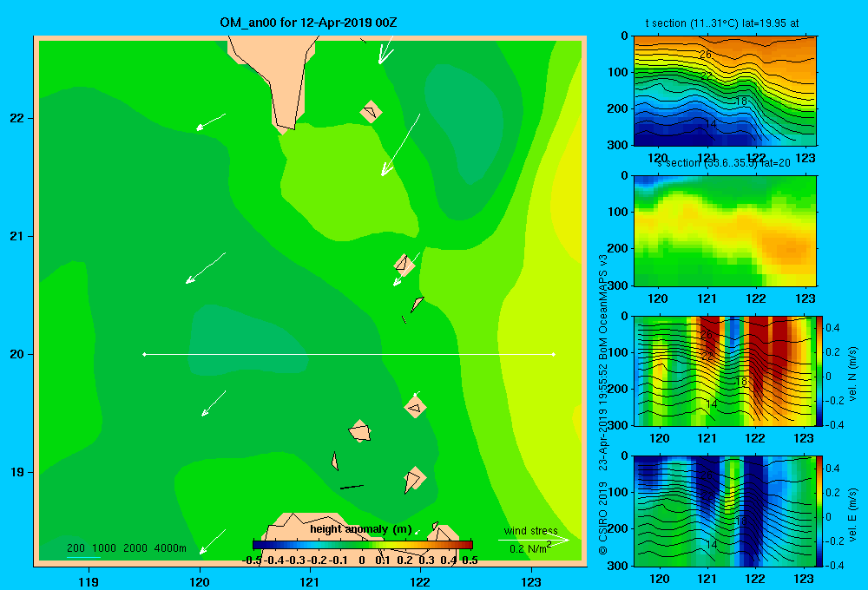868x590 pixels.
Task: Click the wind stress reference arrow
Action: 534,540
